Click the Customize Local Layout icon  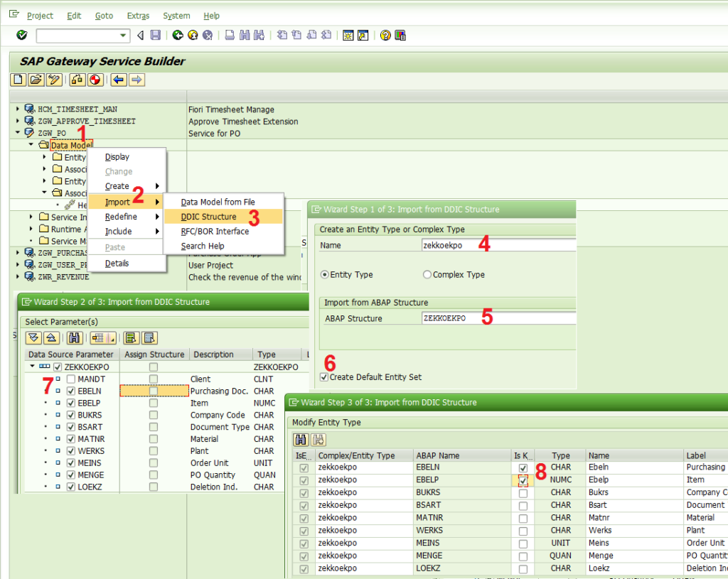400,35
